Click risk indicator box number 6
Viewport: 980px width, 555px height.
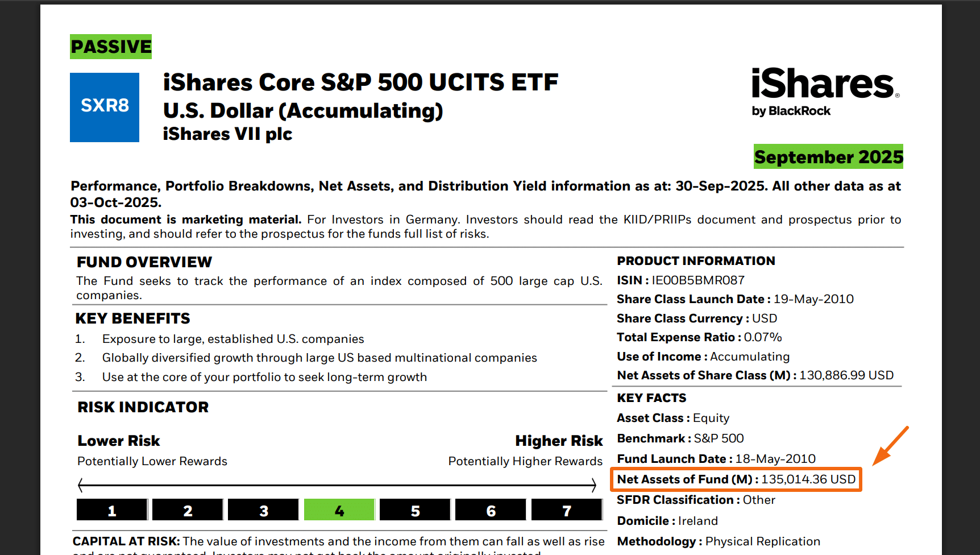click(491, 510)
